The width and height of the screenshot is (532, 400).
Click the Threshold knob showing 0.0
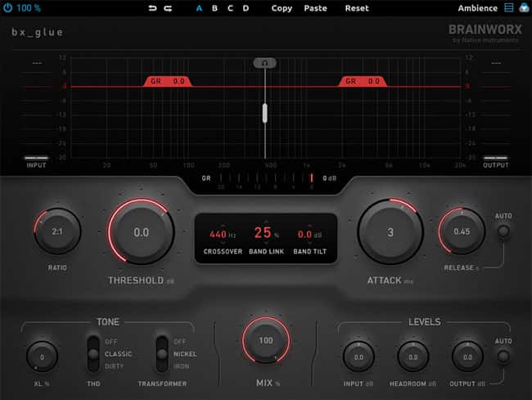[x=141, y=232]
